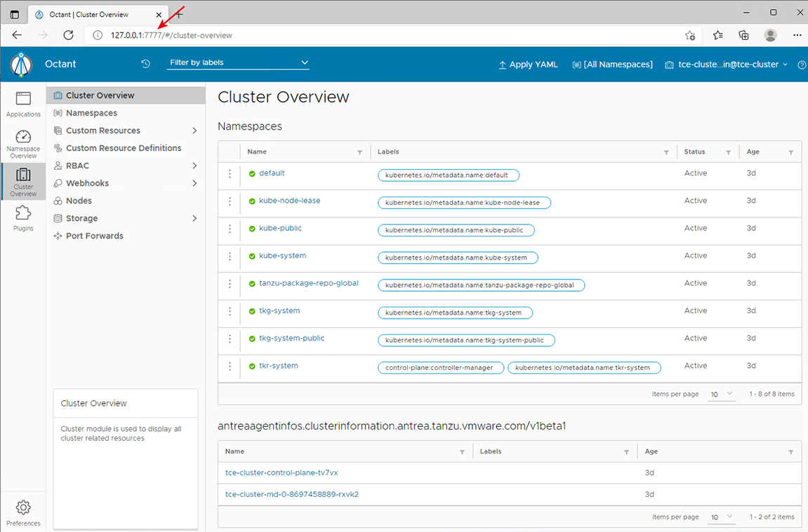Viewport: 808px width, 532px height.
Task: Open row actions menu for default namespace
Action: pyautogui.click(x=230, y=173)
